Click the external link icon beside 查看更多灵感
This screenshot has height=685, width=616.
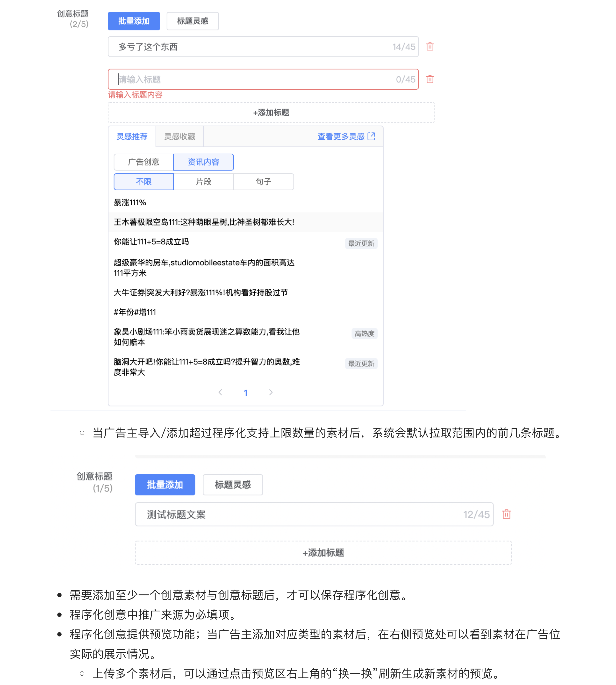[x=371, y=136]
